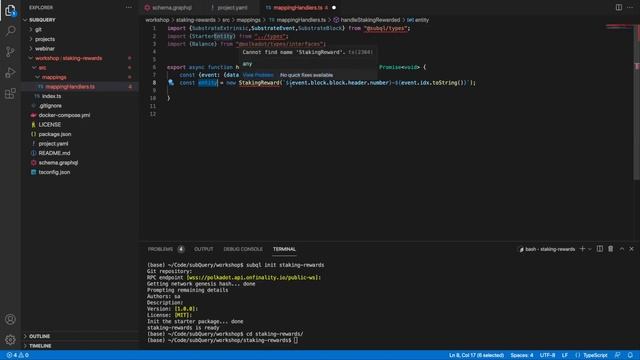The image size is (640, 360).
Task: Click the lightbulb quick fix icon
Action: (171, 82)
